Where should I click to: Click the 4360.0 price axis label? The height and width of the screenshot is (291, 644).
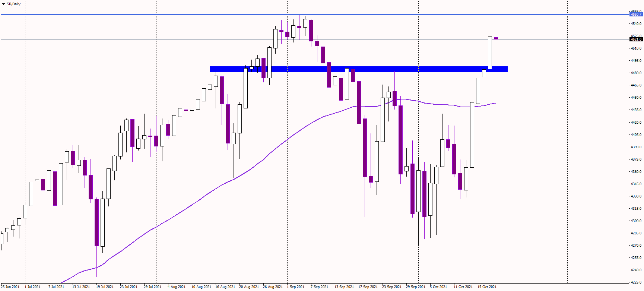point(636,172)
